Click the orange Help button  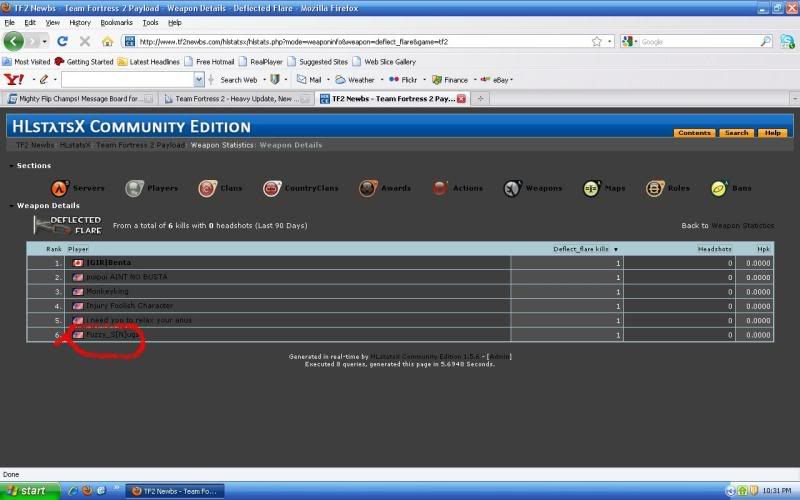[772, 133]
